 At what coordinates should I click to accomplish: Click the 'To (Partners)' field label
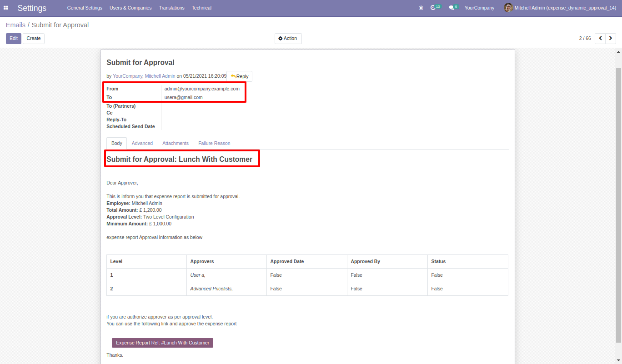tap(121, 106)
